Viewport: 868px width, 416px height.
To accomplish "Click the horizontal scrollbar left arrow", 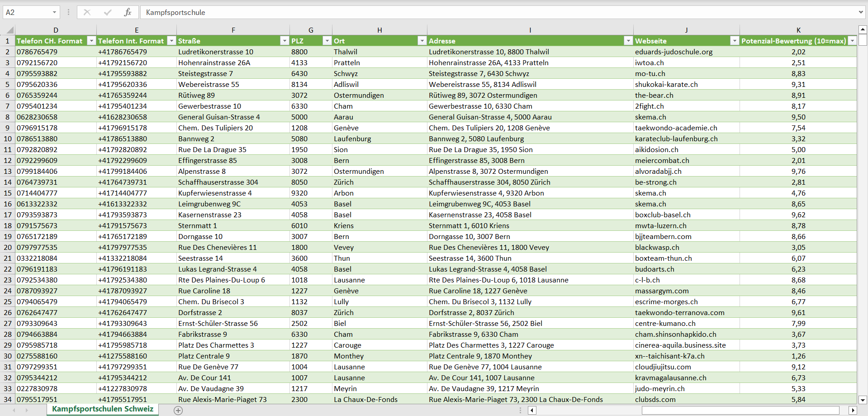I will pos(532,411).
